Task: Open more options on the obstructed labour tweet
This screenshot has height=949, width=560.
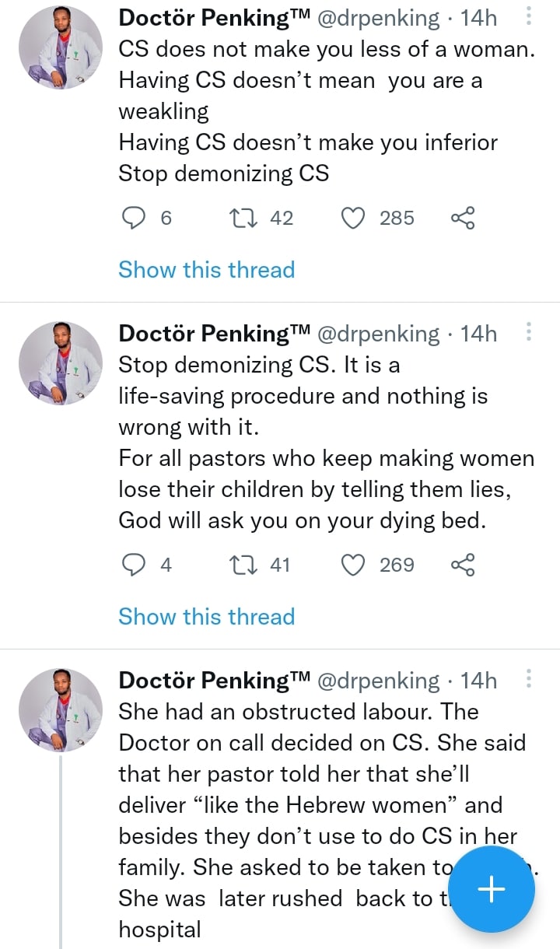Action: pos(529,680)
